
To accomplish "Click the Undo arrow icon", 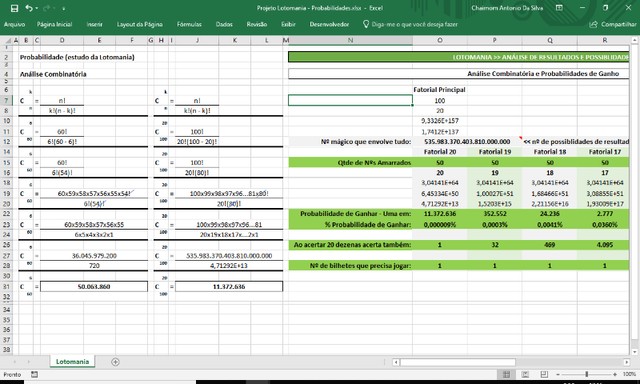I will point(28,8).
